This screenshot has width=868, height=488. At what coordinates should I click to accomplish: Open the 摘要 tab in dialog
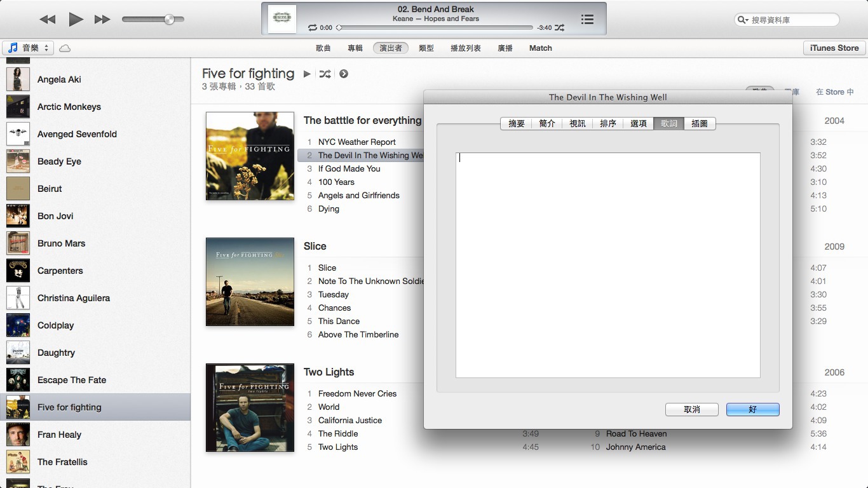tap(517, 124)
